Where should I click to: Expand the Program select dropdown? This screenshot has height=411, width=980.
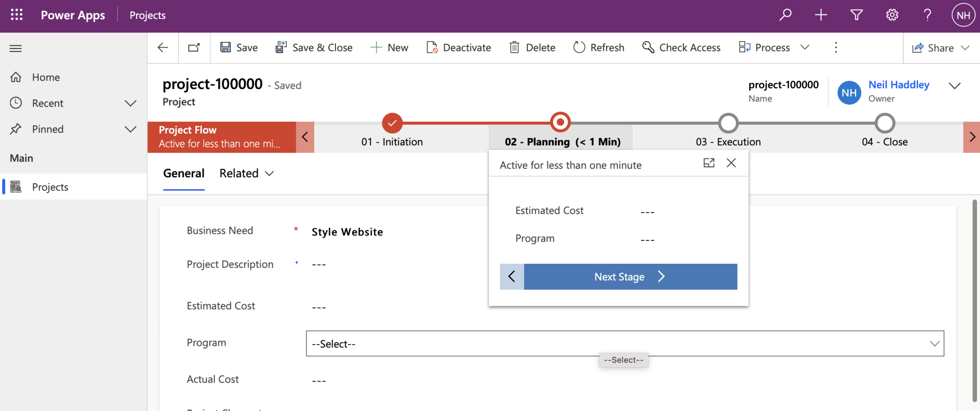coord(624,344)
